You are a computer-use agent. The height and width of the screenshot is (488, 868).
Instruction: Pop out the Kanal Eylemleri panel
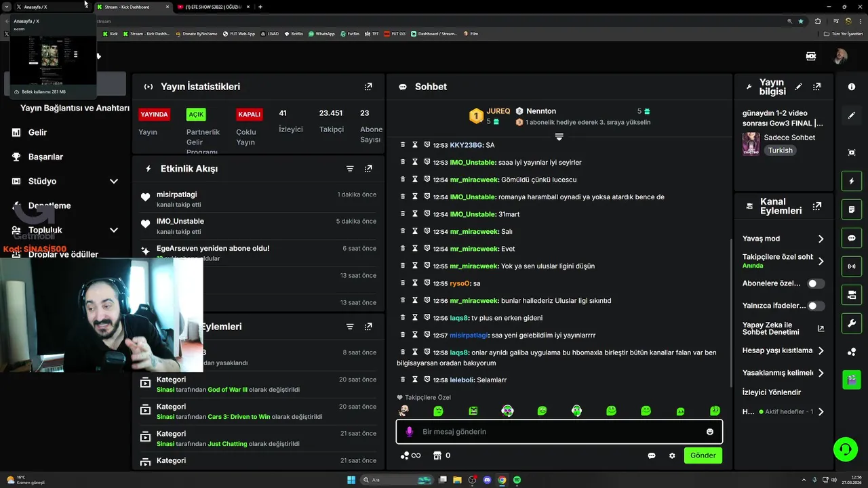(x=817, y=206)
